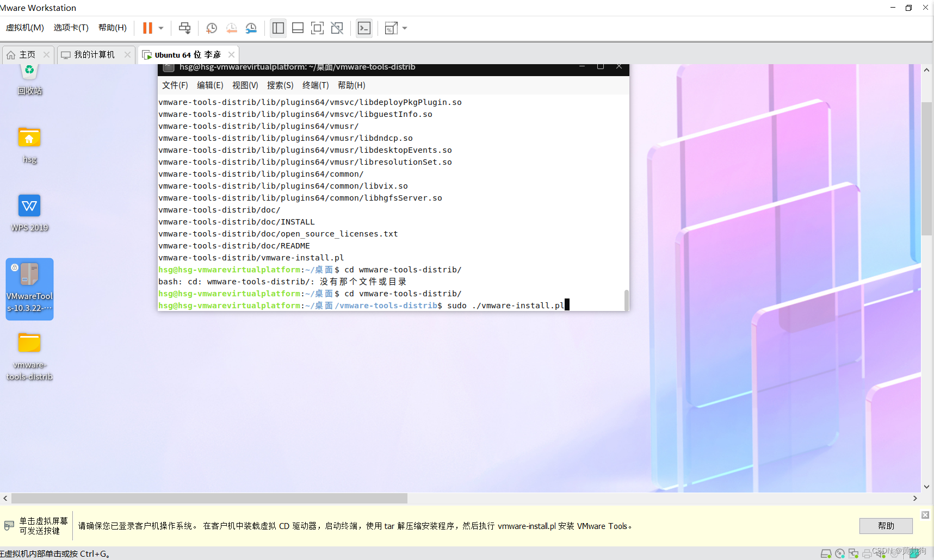The image size is (934, 560).
Task: Click the vertical scrollbar thumb of VM view
Action: coord(927,169)
